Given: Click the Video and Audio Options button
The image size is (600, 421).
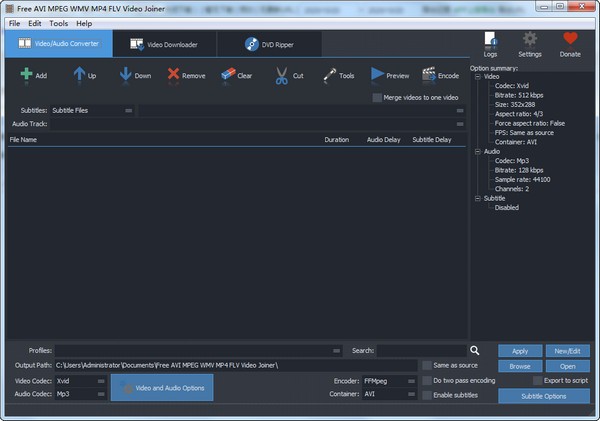Looking at the screenshot, I should pyautogui.click(x=162, y=388).
